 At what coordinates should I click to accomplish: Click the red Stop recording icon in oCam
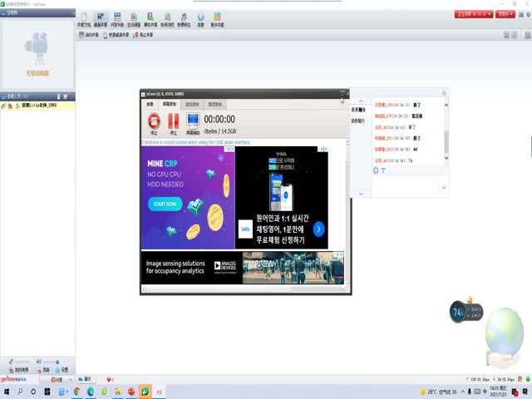154,122
